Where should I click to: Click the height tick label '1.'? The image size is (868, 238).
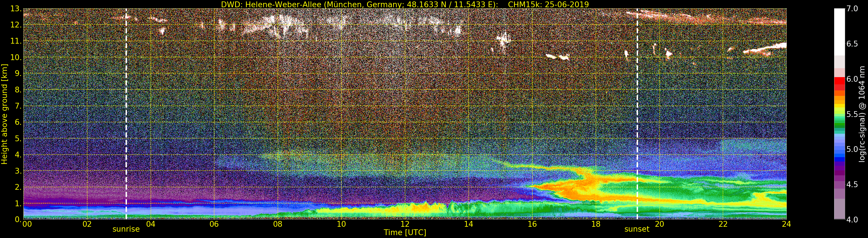(x=18, y=203)
